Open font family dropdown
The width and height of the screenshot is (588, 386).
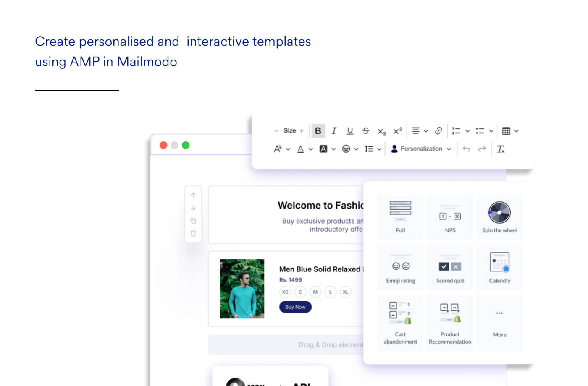click(282, 149)
